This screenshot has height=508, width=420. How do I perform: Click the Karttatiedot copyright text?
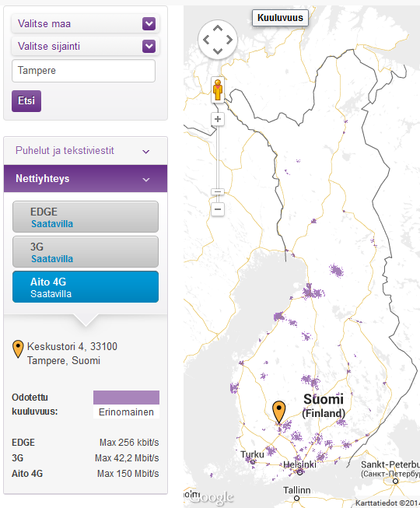click(387, 503)
